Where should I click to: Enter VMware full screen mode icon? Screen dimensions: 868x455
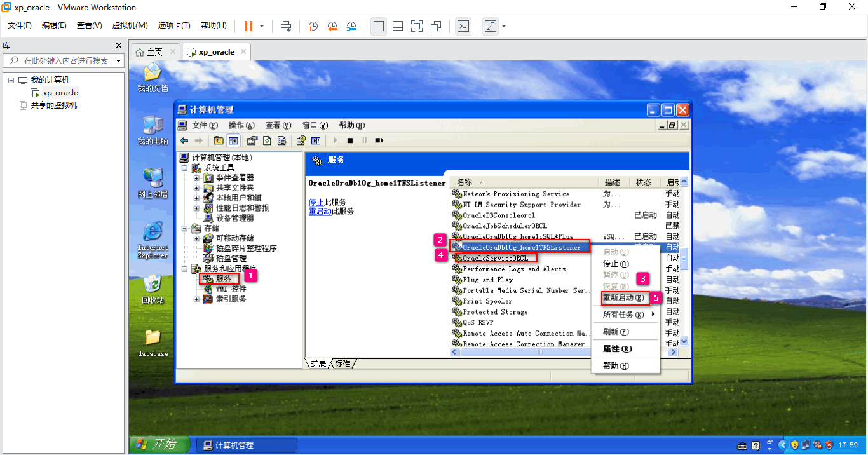[417, 26]
